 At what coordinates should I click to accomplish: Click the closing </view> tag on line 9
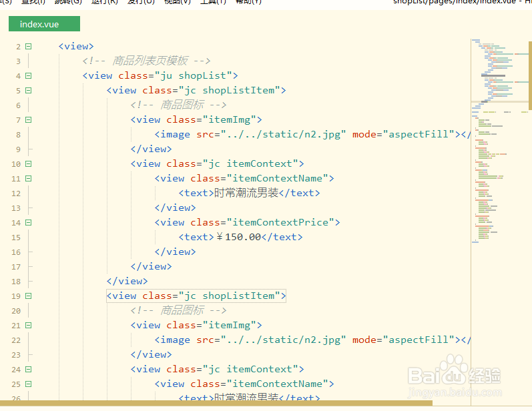tap(152, 149)
